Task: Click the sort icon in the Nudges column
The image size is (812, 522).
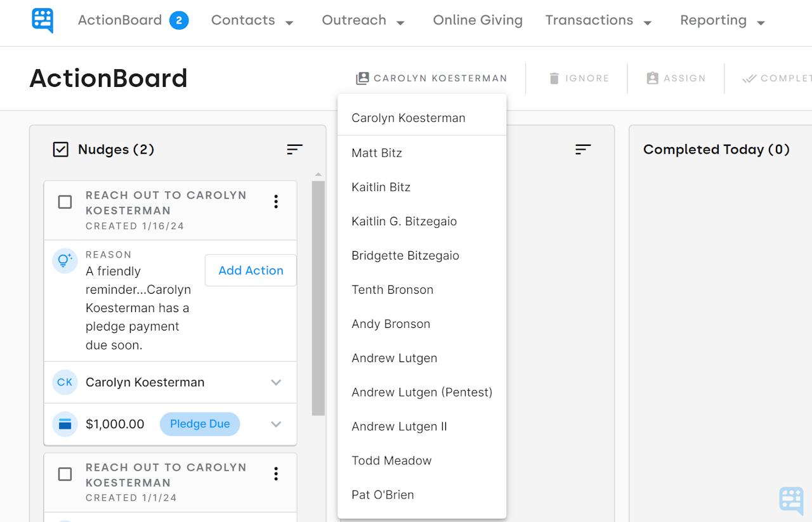Action: coord(294,149)
